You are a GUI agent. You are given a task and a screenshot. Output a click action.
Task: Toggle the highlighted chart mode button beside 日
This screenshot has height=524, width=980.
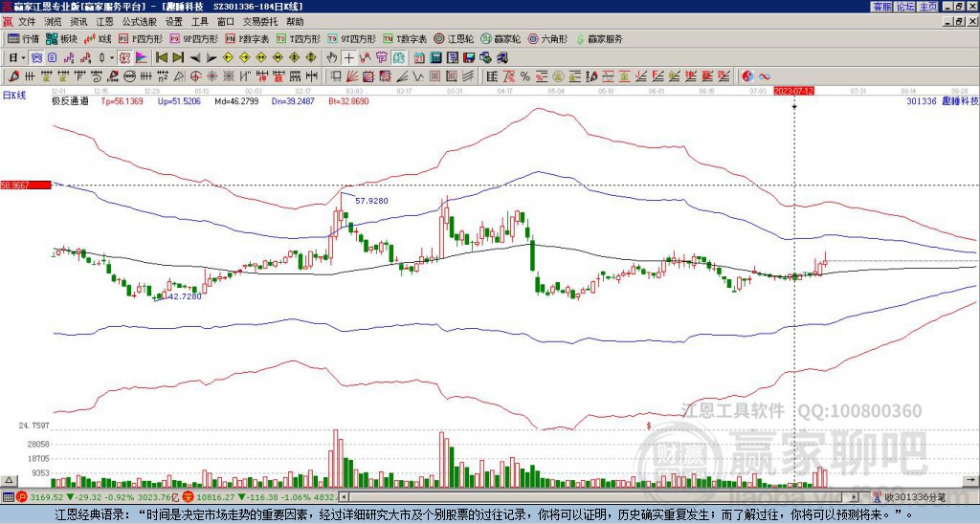36,58
